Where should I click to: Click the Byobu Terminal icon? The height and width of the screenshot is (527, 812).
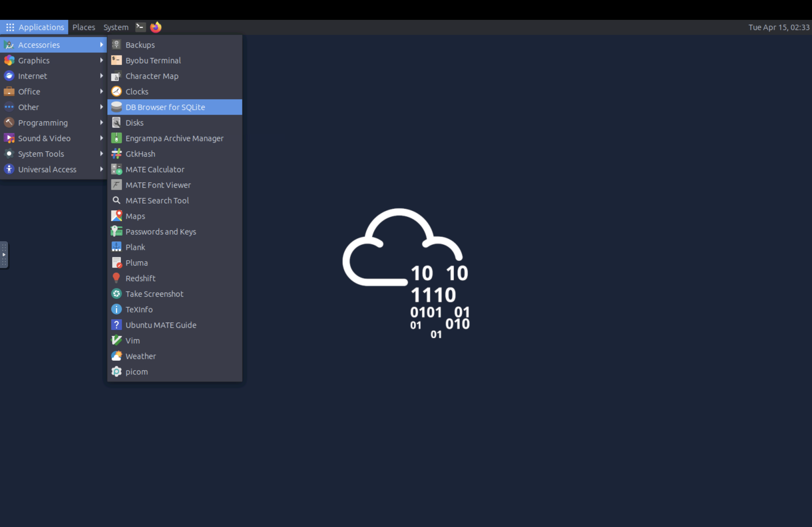[x=116, y=60]
